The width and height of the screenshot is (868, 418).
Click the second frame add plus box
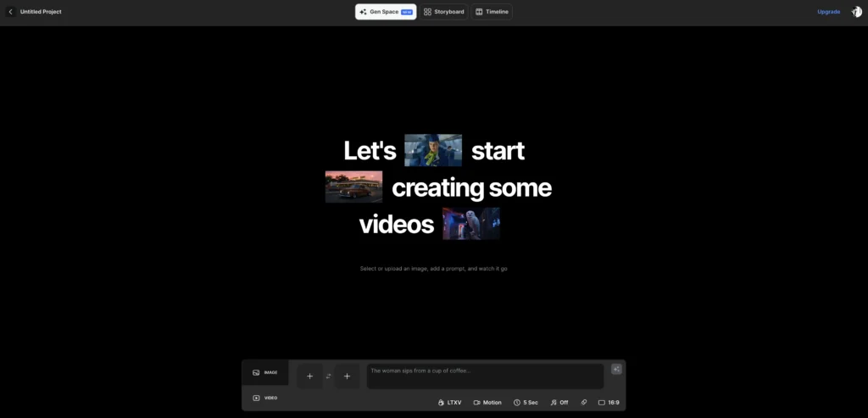coord(347,376)
